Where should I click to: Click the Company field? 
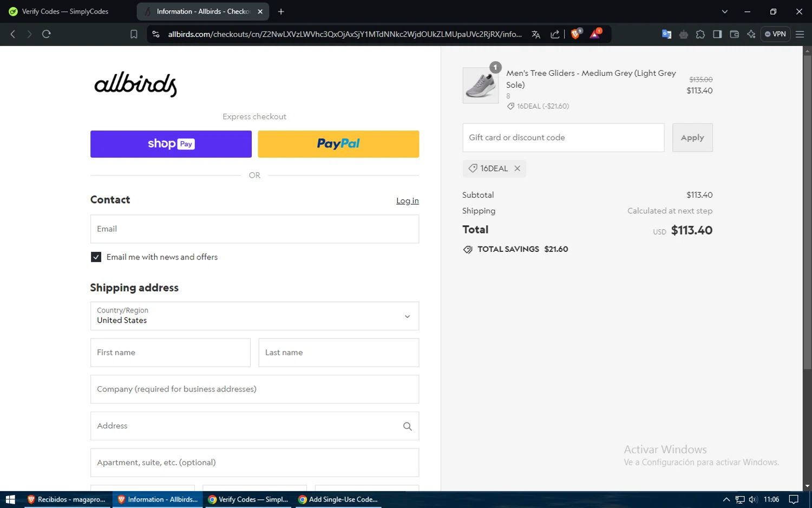(x=254, y=389)
